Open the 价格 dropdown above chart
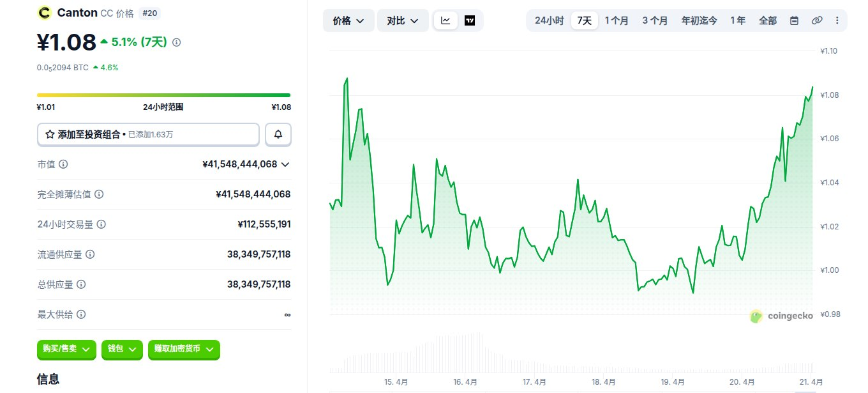 pyautogui.click(x=348, y=20)
